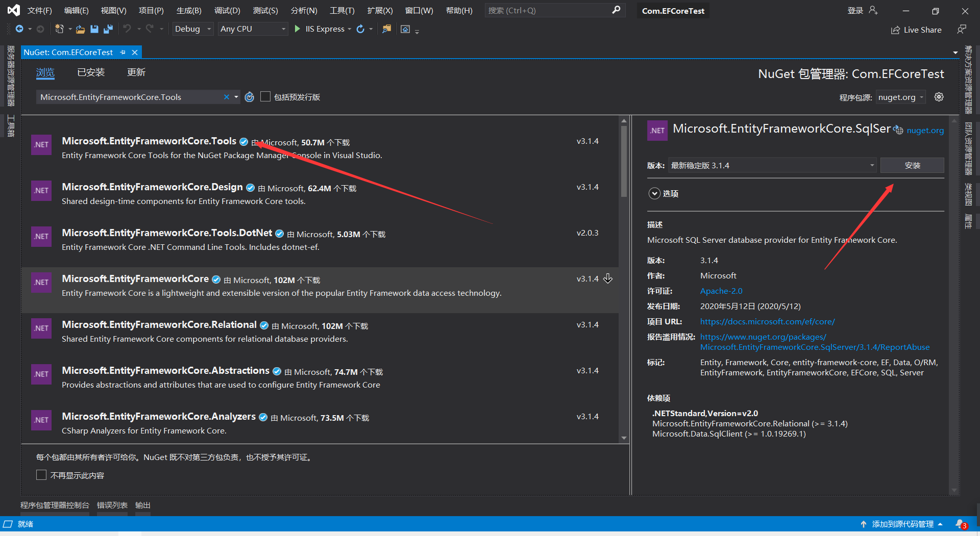Click the nuget.org link in details header
980x536 pixels.
click(925, 130)
